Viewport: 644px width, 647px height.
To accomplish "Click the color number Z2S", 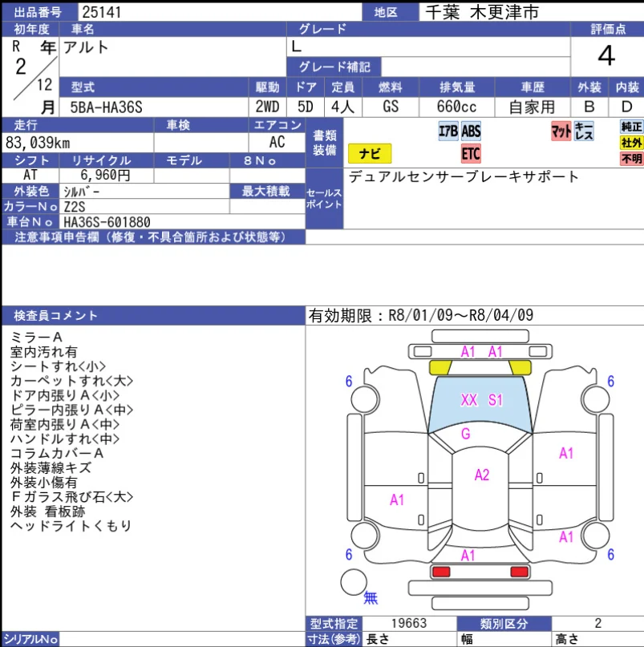I will point(75,206).
